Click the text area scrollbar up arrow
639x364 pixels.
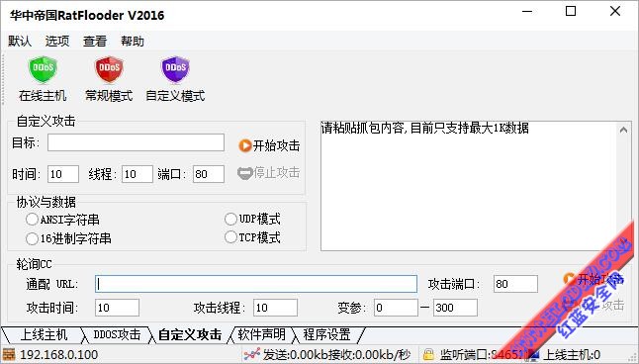tap(623, 130)
